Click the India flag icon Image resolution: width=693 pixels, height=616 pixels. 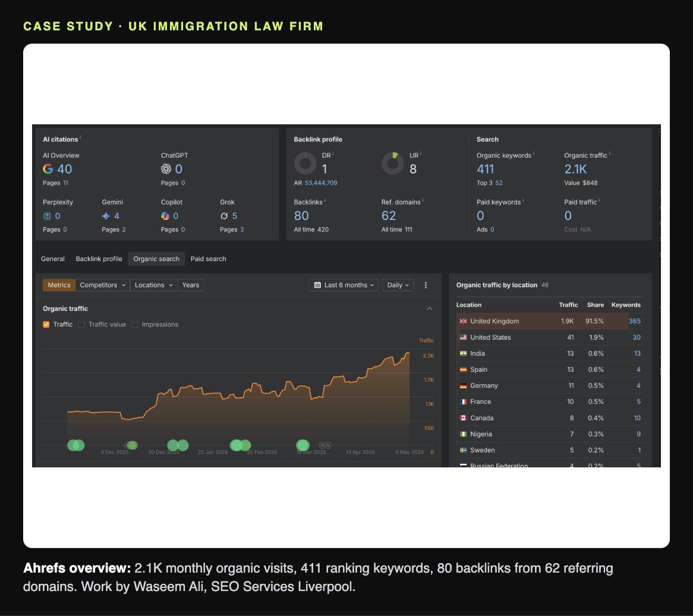pos(463,353)
